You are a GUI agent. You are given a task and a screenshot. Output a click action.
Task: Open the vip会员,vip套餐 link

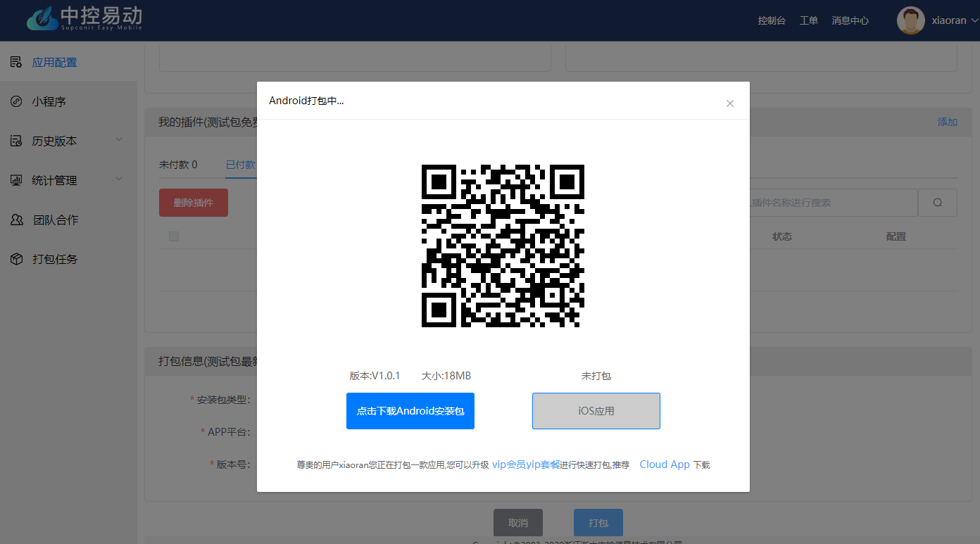coord(526,464)
